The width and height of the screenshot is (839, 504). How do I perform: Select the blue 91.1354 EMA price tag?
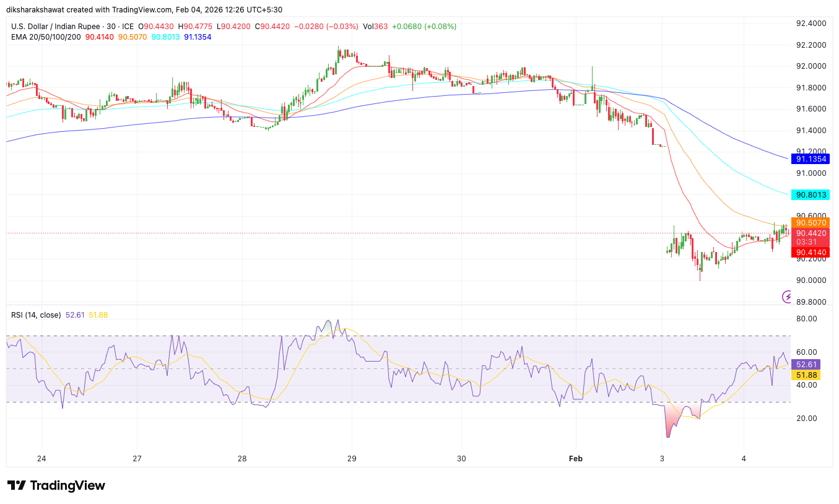[811, 159]
